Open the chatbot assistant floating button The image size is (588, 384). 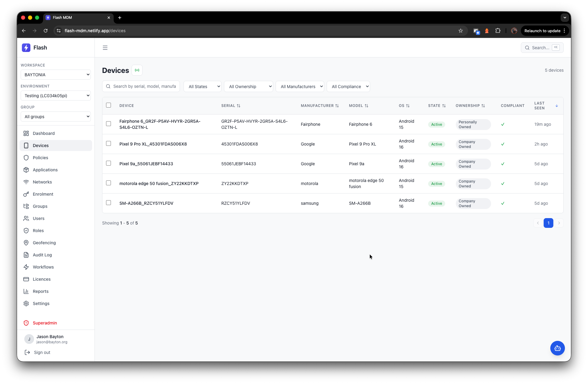pos(557,348)
